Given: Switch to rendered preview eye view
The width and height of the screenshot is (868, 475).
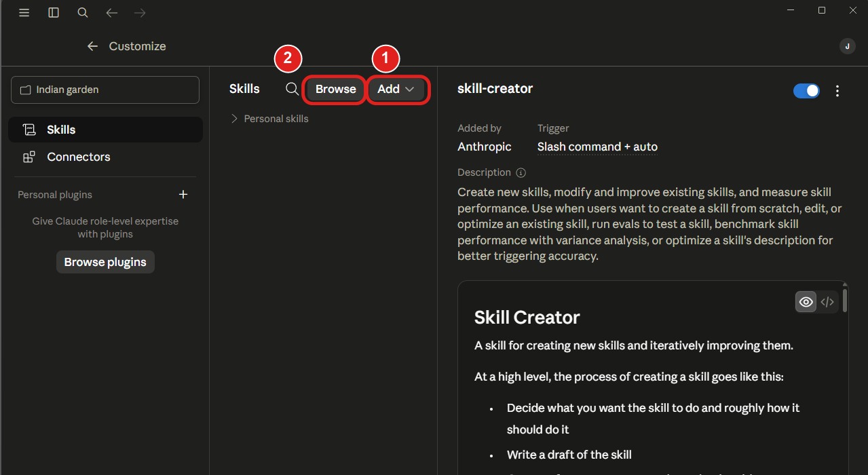Looking at the screenshot, I should coord(806,302).
